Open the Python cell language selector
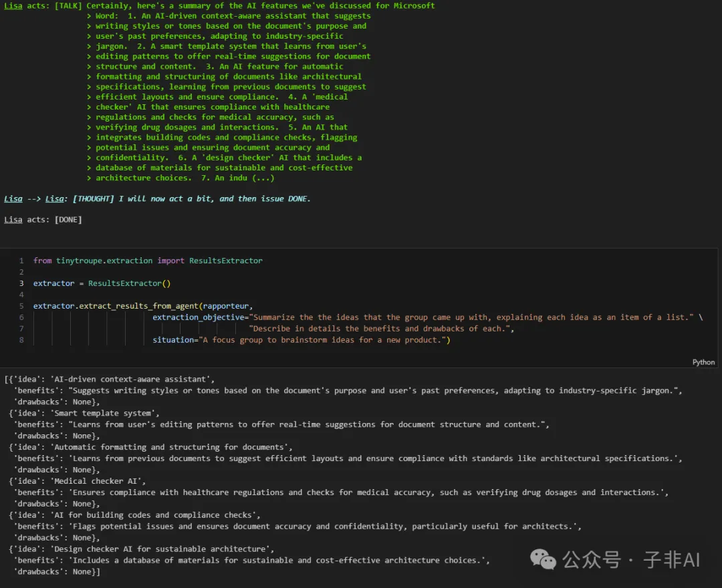 point(703,362)
